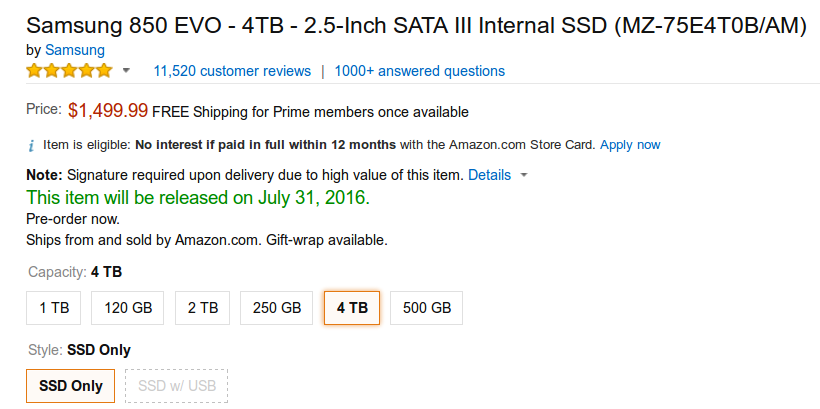This screenshot has width=820, height=409.
Task: Click the blue info icon
Action: click(x=31, y=145)
